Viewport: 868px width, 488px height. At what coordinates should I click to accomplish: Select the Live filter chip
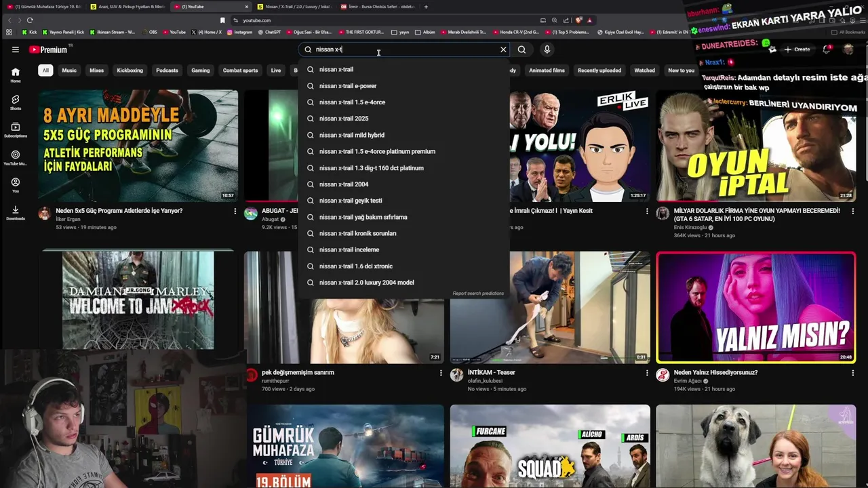tap(276, 70)
